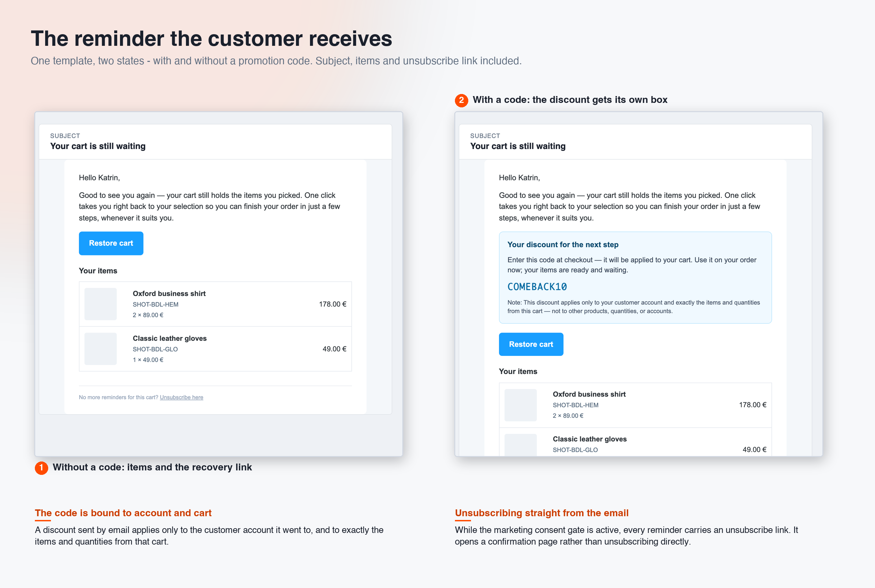This screenshot has height=588, width=875.
Task: Click the left SHOT-BDL-HEM SKU
Action: [155, 305]
